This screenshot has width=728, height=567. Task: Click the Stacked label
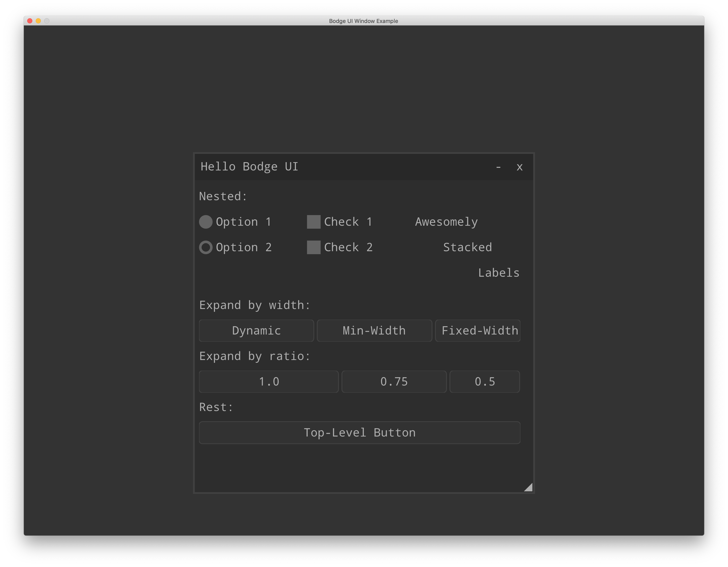coord(467,248)
